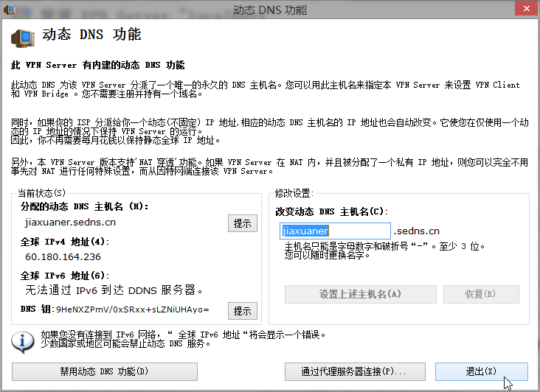Disable dynamic DNS via 禁用动态 DNS 功能(D)
The height and width of the screenshot is (392, 540).
105,371
